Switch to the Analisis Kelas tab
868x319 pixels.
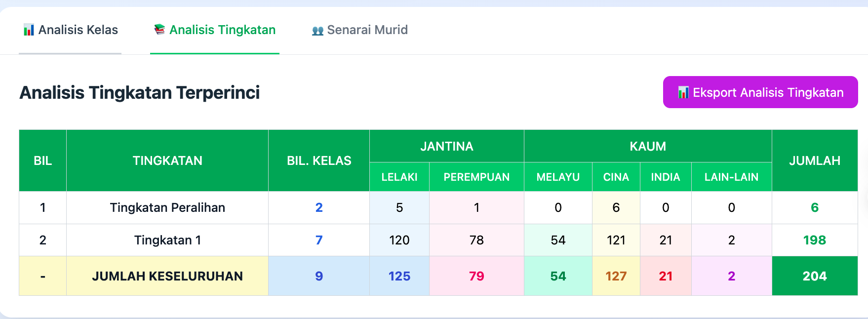tap(78, 30)
